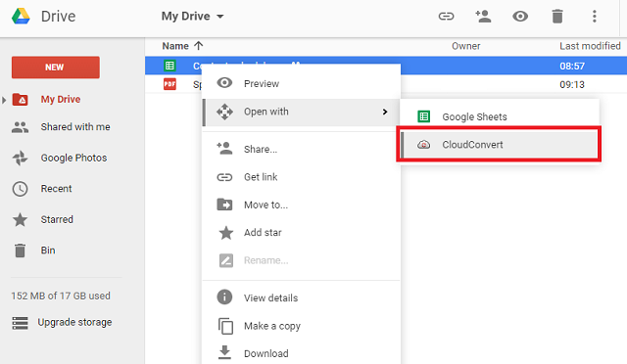Click the Owner column header
627x364 pixels.
(466, 46)
